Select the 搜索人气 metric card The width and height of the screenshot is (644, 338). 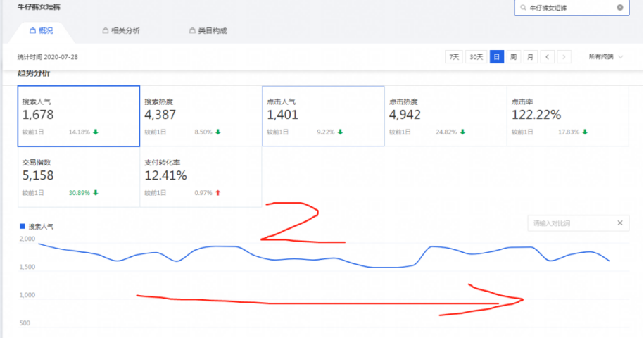[x=78, y=115]
